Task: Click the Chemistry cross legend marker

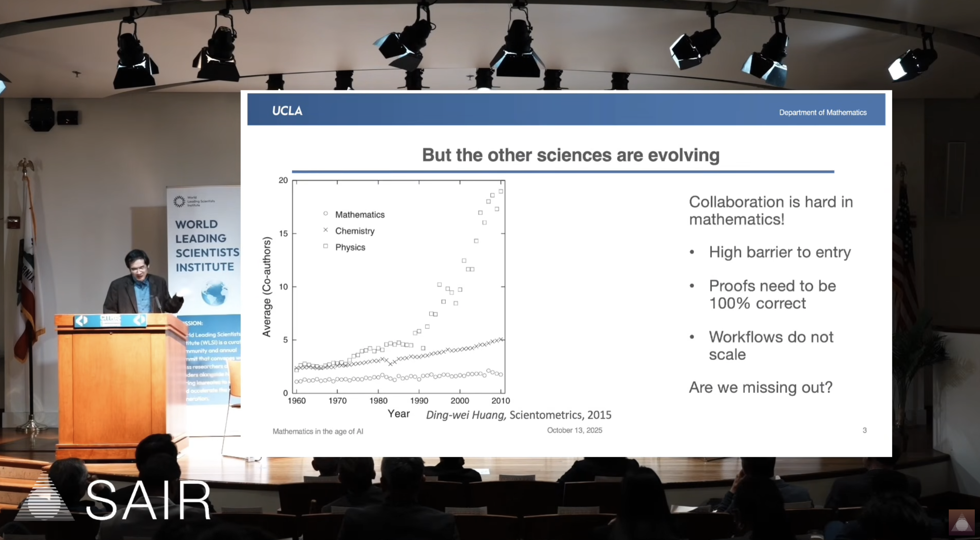Action: pos(325,230)
